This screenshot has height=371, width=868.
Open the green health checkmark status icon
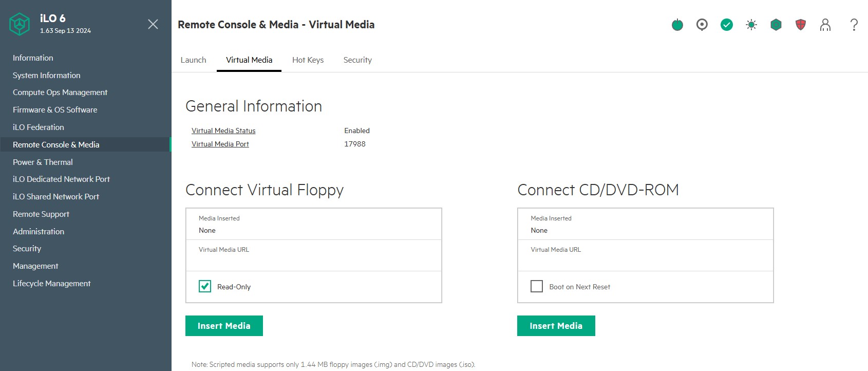tap(727, 25)
